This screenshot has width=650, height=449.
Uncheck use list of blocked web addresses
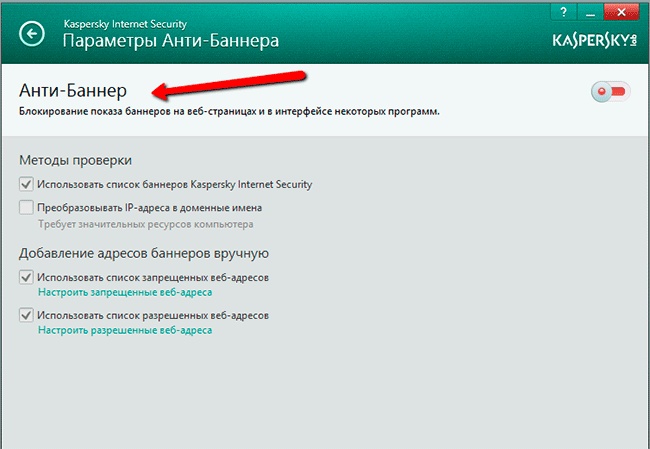click(x=26, y=277)
